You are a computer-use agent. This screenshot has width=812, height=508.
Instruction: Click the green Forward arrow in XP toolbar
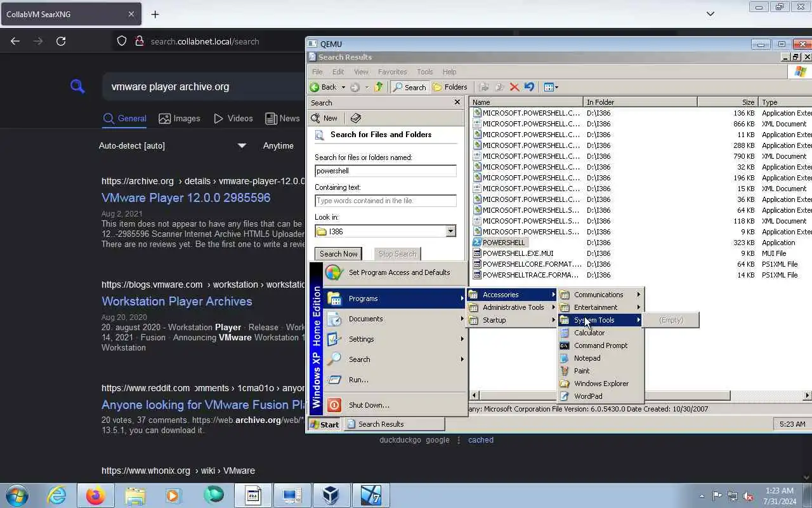pyautogui.click(x=355, y=87)
